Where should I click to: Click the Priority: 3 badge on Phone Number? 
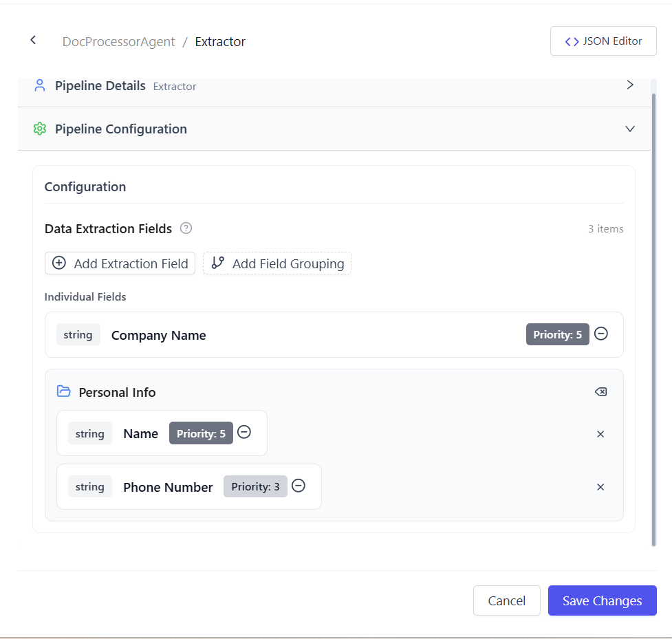click(x=255, y=486)
